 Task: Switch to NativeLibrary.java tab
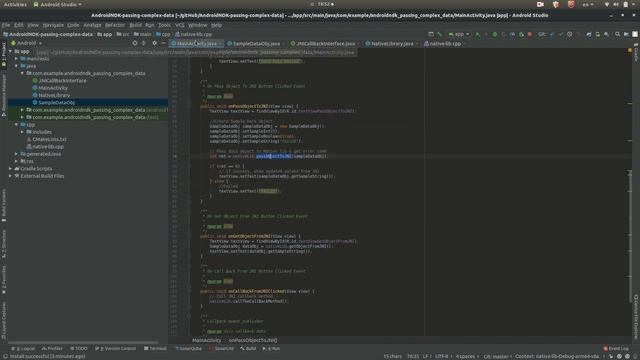392,44
